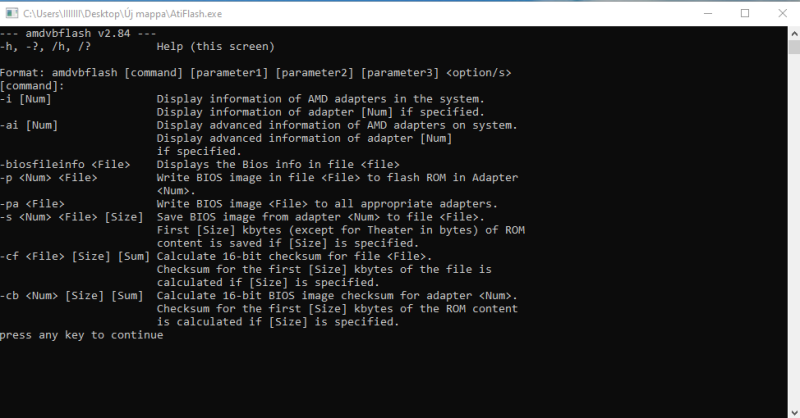Close the AtiFlash.exe console window
Viewport: 800px width, 418px height.
pos(782,13)
